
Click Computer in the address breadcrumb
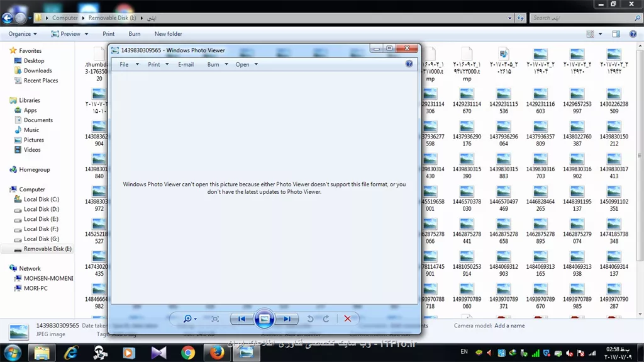click(x=65, y=18)
